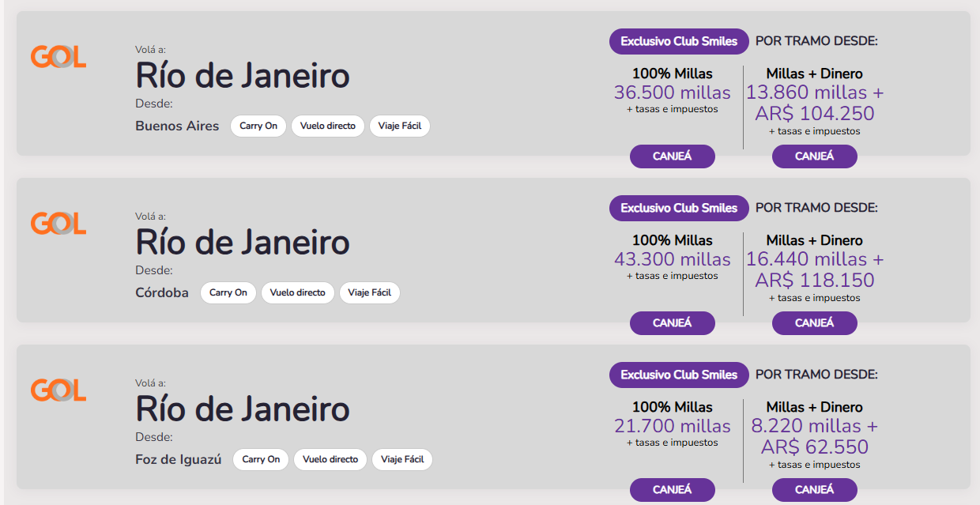980x505 pixels.
Task: Select Carry On tag on Foz de Iguazú flight
Action: pos(261,459)
